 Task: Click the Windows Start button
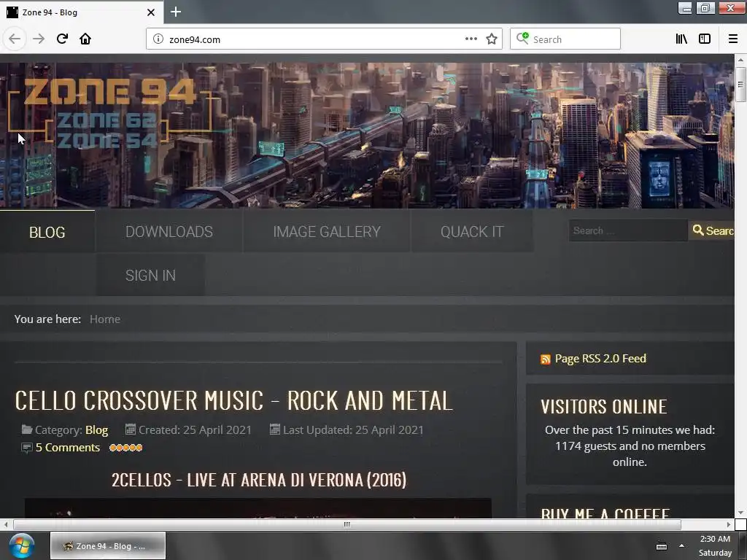(21, 545)
